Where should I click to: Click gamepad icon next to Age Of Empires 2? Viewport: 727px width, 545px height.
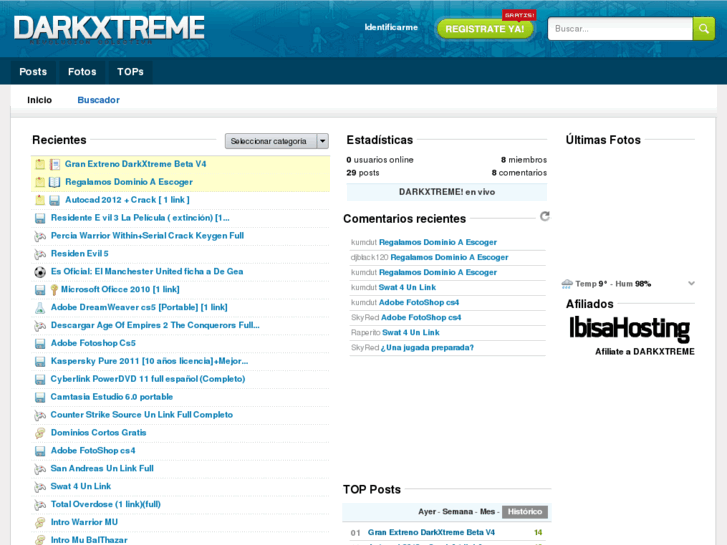(x=40, y=326)
